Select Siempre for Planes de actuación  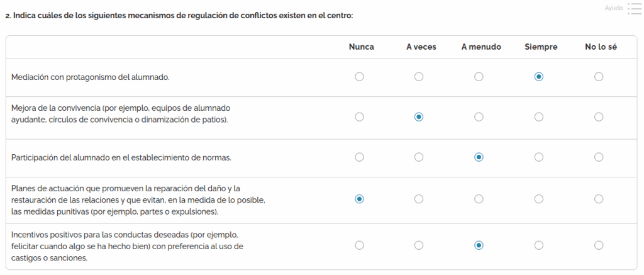click(539, 199)
